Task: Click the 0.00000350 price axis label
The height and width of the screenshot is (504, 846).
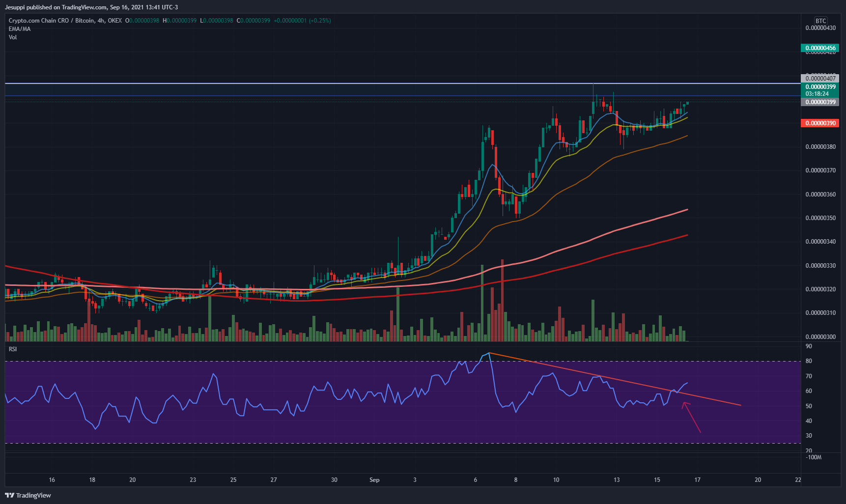Action: click(x=820, y=218)
